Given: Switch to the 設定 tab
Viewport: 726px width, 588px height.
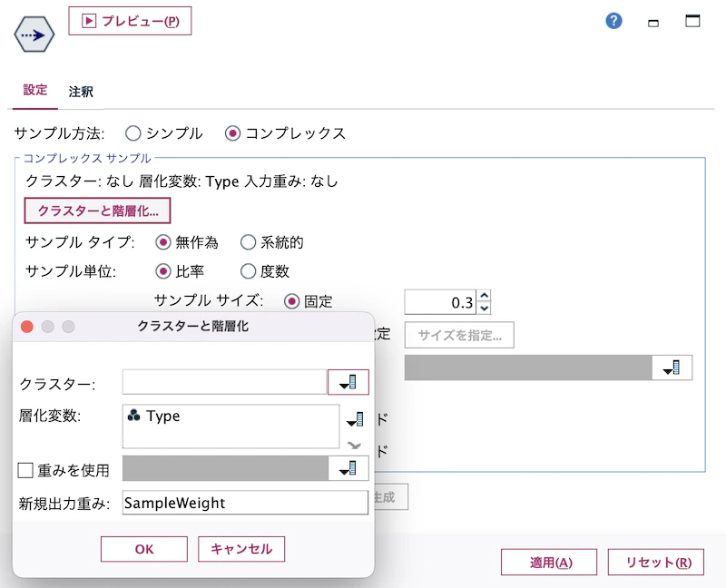Looking at the screenshot, I should point(34,90).
